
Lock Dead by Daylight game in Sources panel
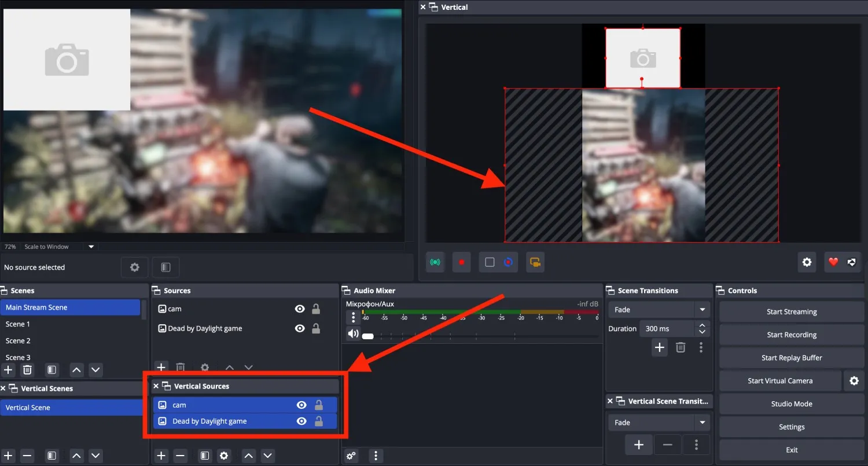coord(316,328)
